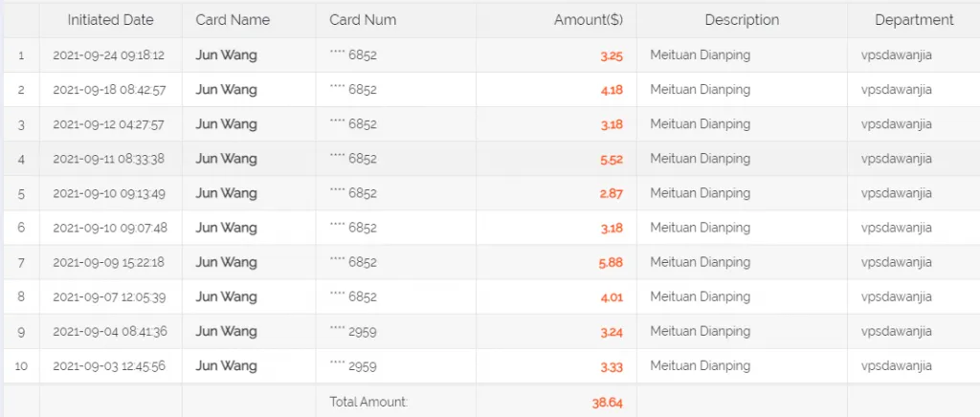Click the 5.88 amount value

pos(612,262)
